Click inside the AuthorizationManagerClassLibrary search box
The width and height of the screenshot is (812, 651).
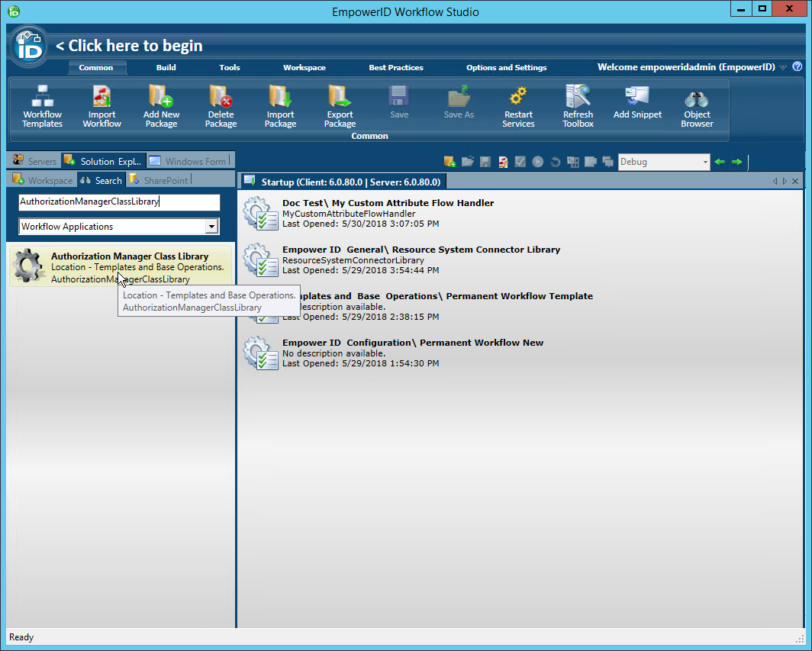point(118,203)
